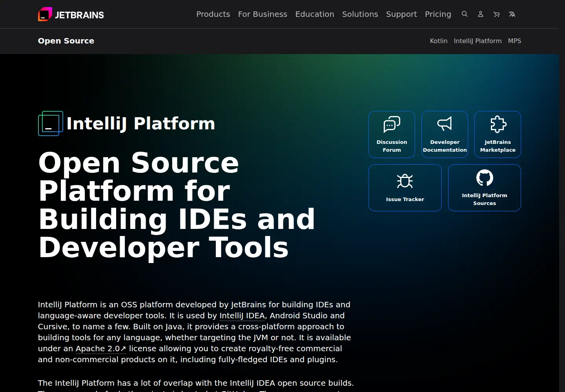Open the site search icon

465,14
